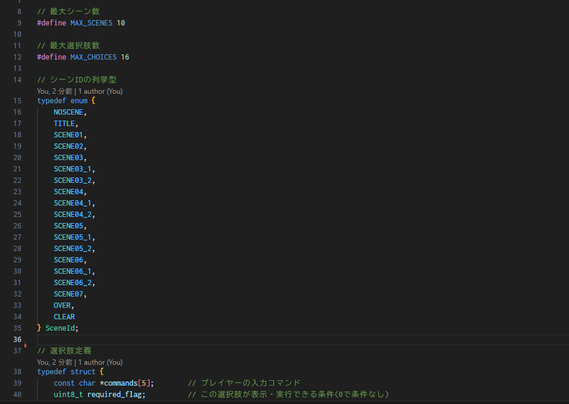Click the CLEAR enumerator

(x=64, y=317)
